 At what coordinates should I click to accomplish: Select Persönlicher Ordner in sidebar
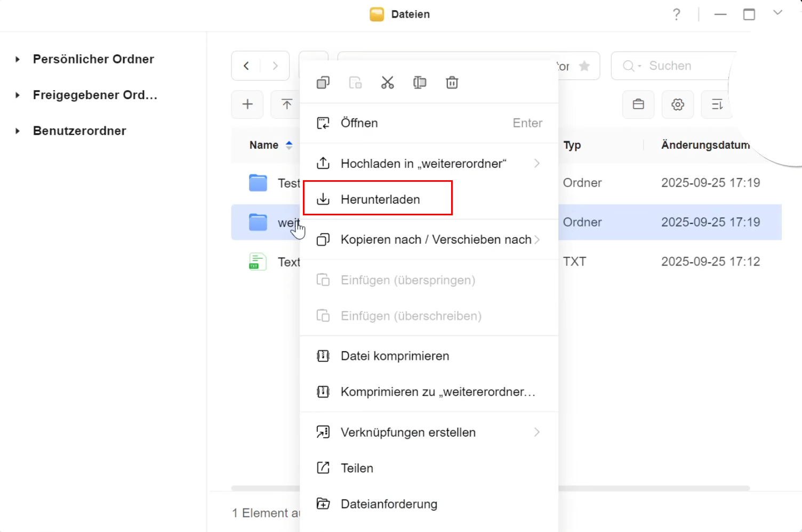(x=93, y=59)
